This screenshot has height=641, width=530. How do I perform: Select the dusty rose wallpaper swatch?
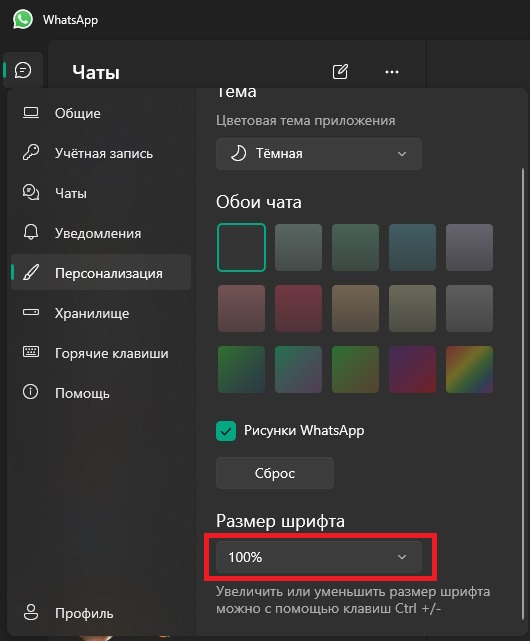tap(241, 308)
